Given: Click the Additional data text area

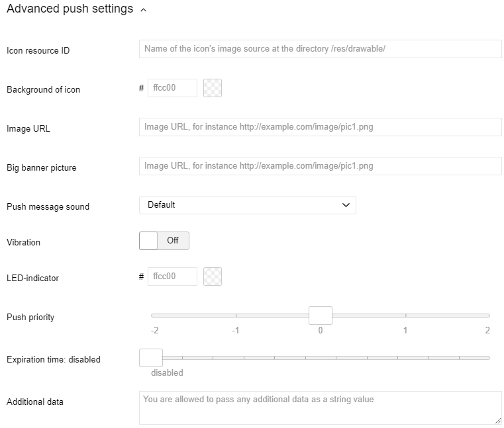Looking at the screenshot, I should [x=320, y=407].
